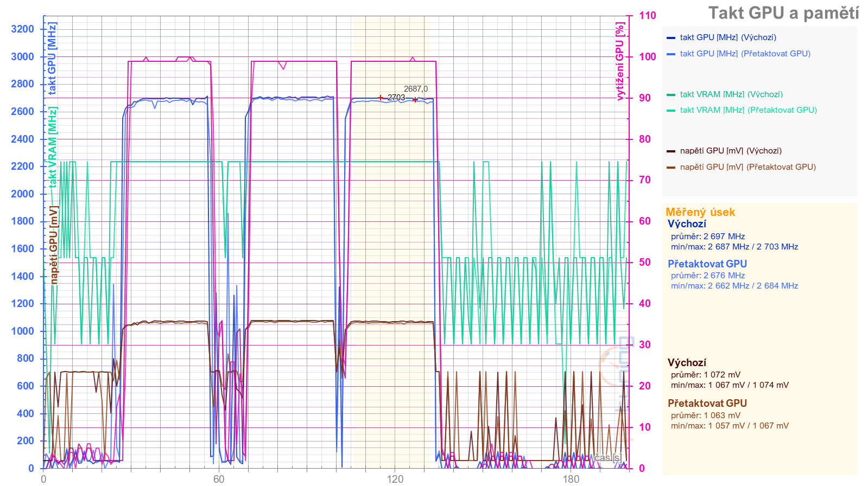Click right axis tick 110
This screenshot has height=486, width=868.
point(647,15)
